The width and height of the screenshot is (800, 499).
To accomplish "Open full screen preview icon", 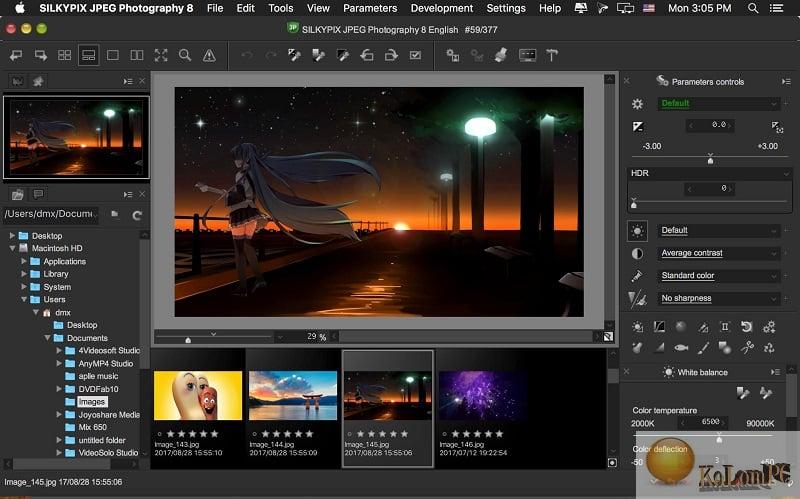I will [x=161, y=55].
